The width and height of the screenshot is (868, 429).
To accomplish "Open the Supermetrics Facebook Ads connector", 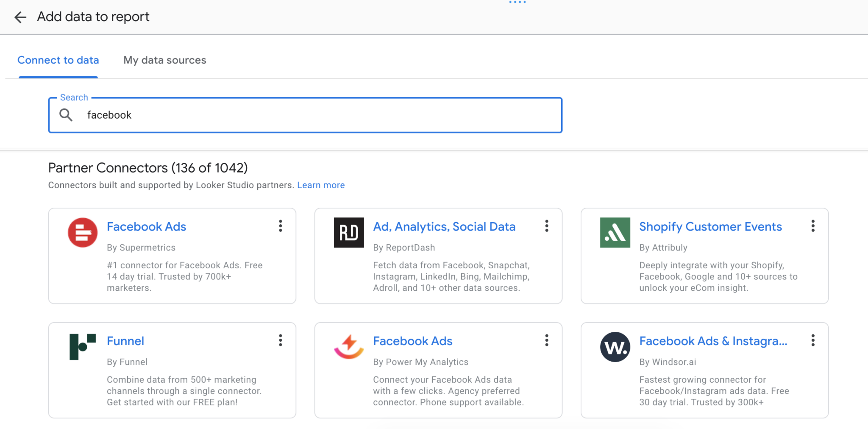I will click(146, 226).
